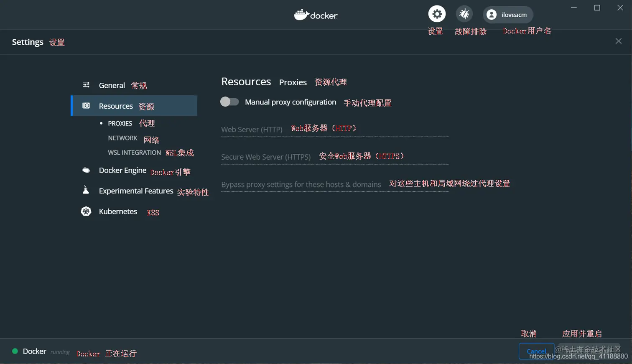This screenshot has height=364, width=632.
Task: Click the iloveacm account icon
Action: tap(492, 15)
